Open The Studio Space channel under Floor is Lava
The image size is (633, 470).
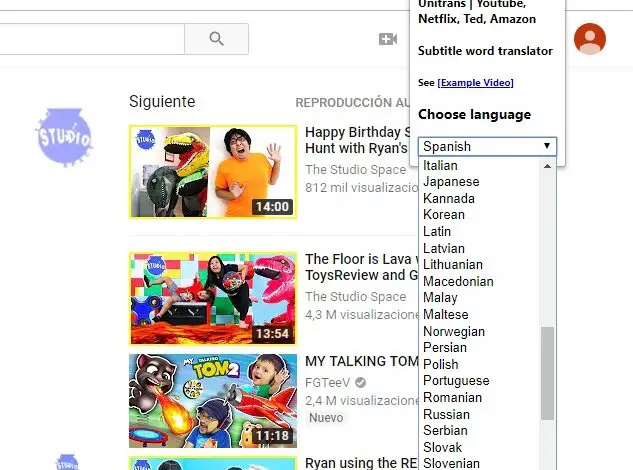[355, 296]
